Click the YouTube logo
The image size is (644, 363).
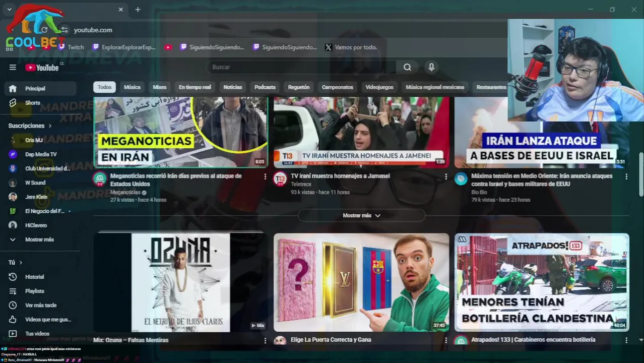tap(42, 68)
